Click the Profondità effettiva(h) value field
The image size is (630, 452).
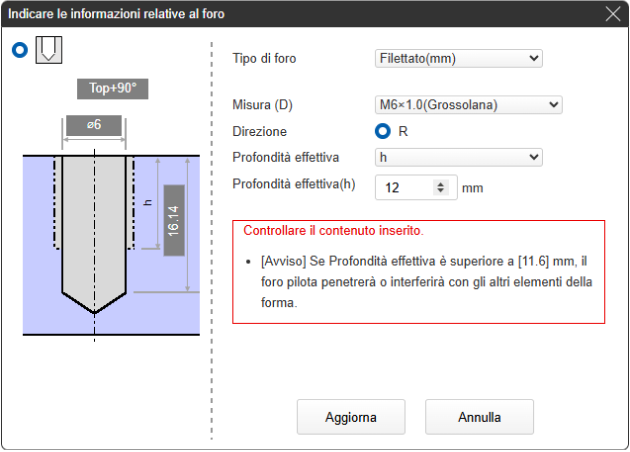tap(405, 187)
